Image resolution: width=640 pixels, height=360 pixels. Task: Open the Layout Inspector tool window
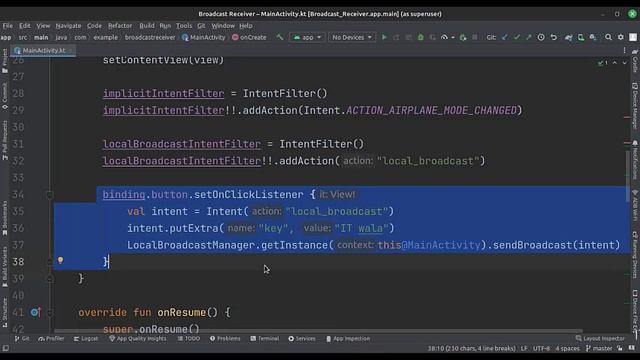[x=600, y=338]
